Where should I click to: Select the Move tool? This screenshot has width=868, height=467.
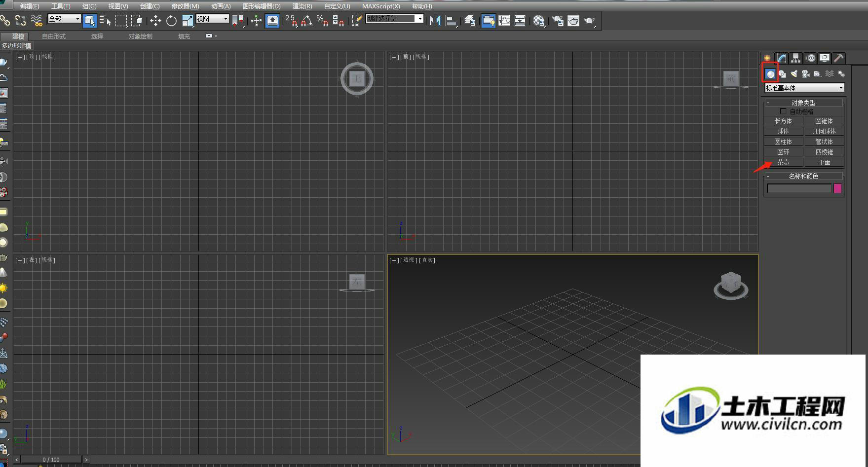point(155,20)
